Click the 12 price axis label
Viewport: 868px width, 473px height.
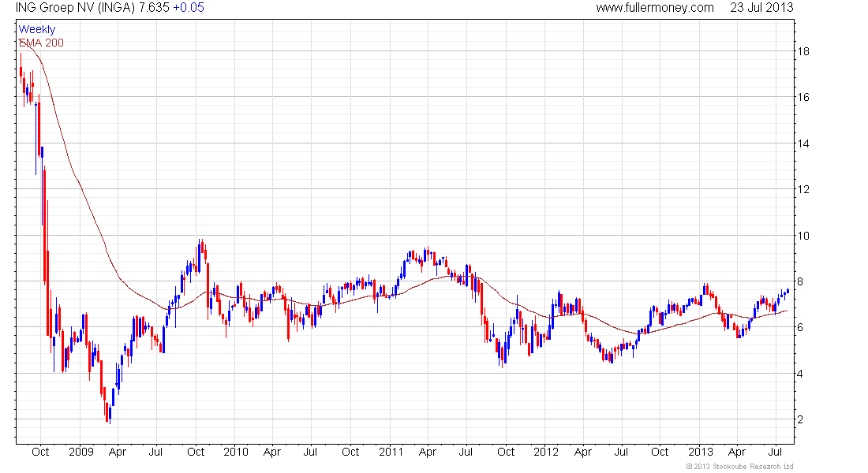pyautogui.click(x=803, y=190)
